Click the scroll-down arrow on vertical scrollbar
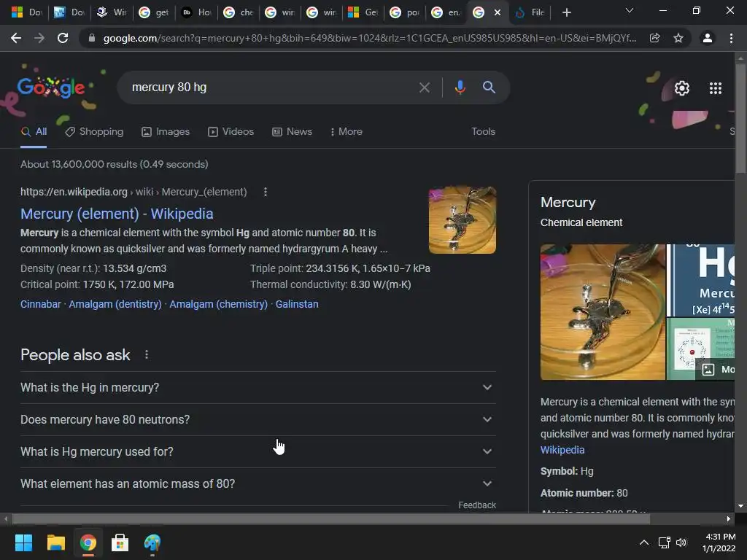Screen dimensions: 747x560 tap(740, 506)
